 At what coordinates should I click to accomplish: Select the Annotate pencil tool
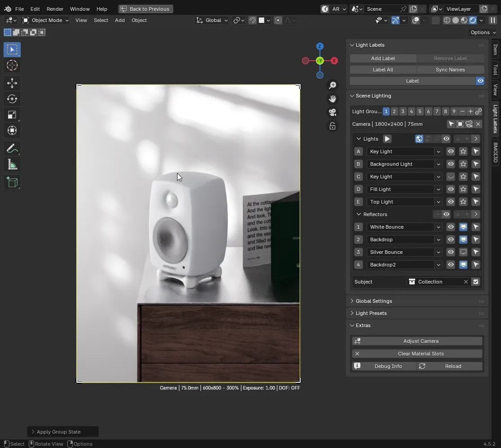coord(12,149)
